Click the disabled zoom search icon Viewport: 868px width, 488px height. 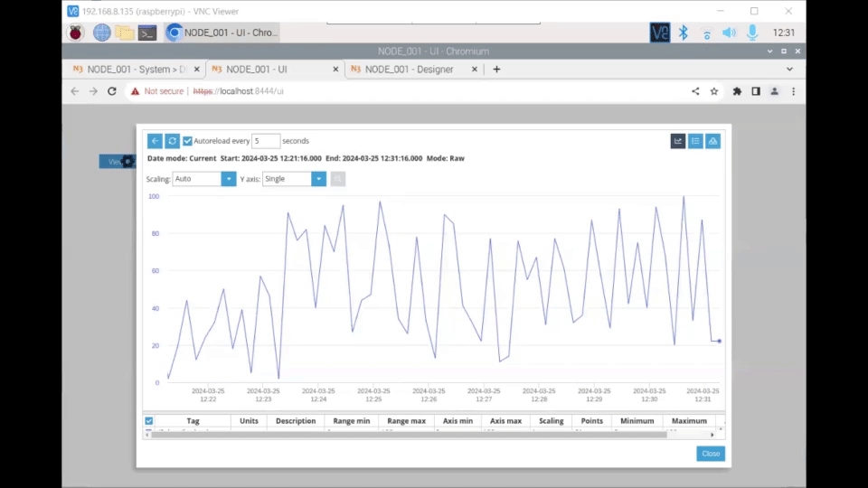pyautogui.click(x=338, y=179)
